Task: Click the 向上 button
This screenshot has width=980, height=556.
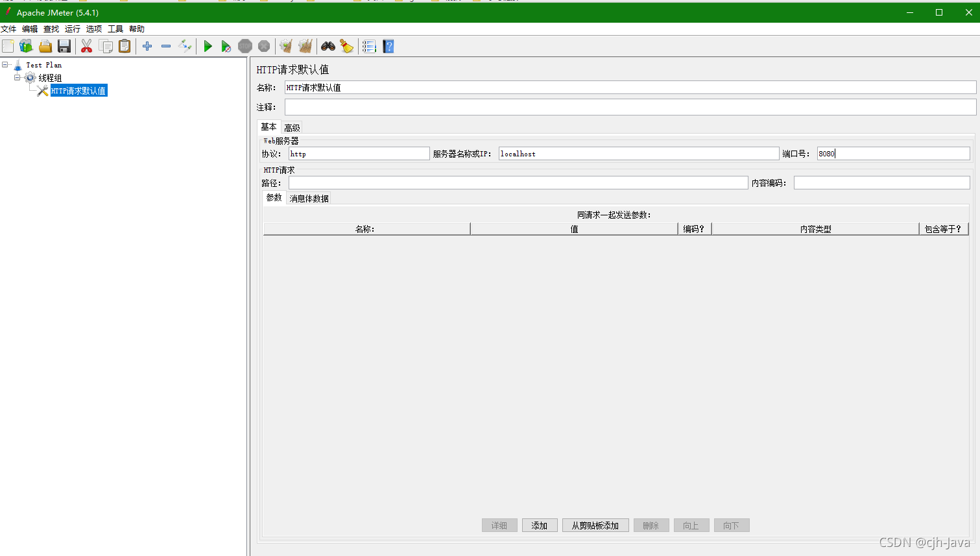Action: coord(691,526)
